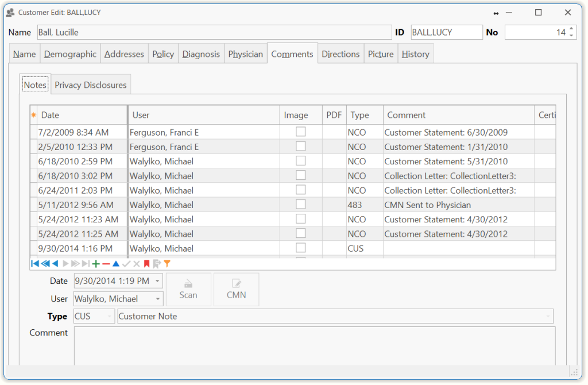
Task: Click the previous page double-arrow icon
Action: coord(45,264)
